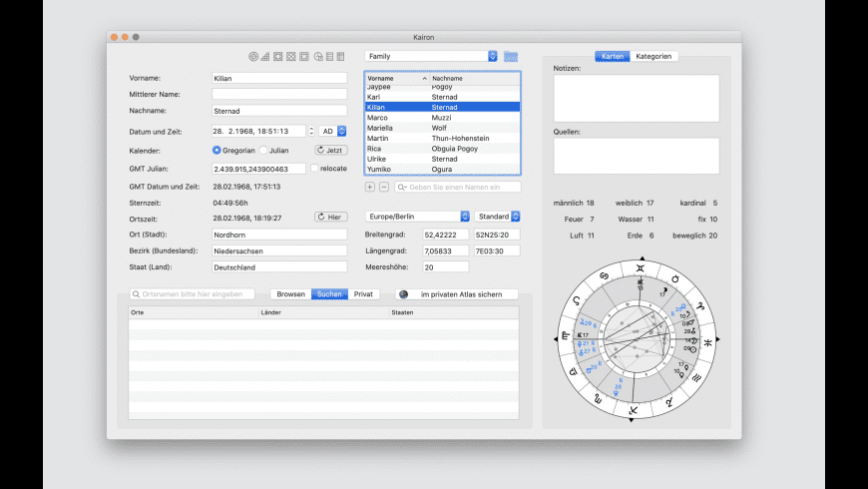This screenshot has height=489, width=868.
Task: Open the blue folder icon beside Family
Action: click(x=511, y=57)
